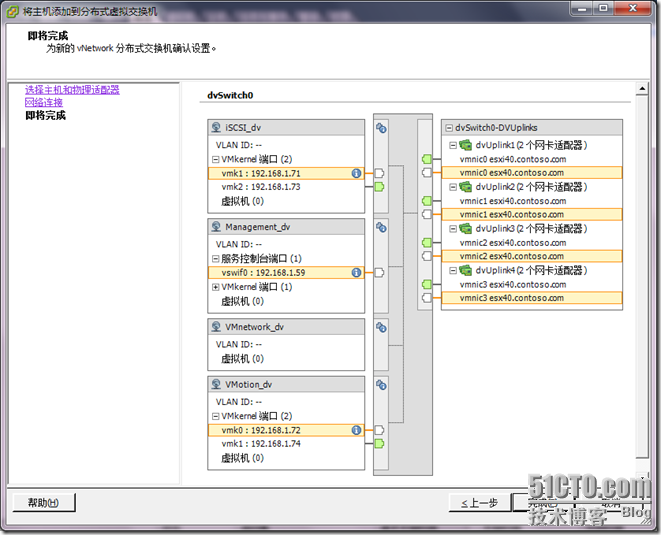Click the green port connector for vmk2 192.168.1.73

tap(379, 187)
